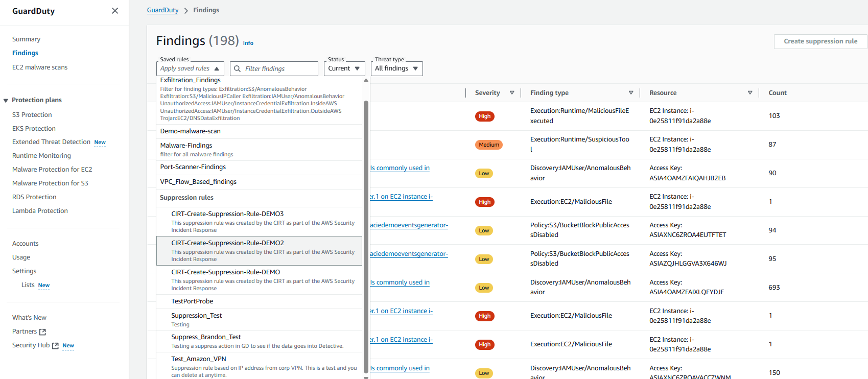Open S3 Protection page

pos(32,115)
